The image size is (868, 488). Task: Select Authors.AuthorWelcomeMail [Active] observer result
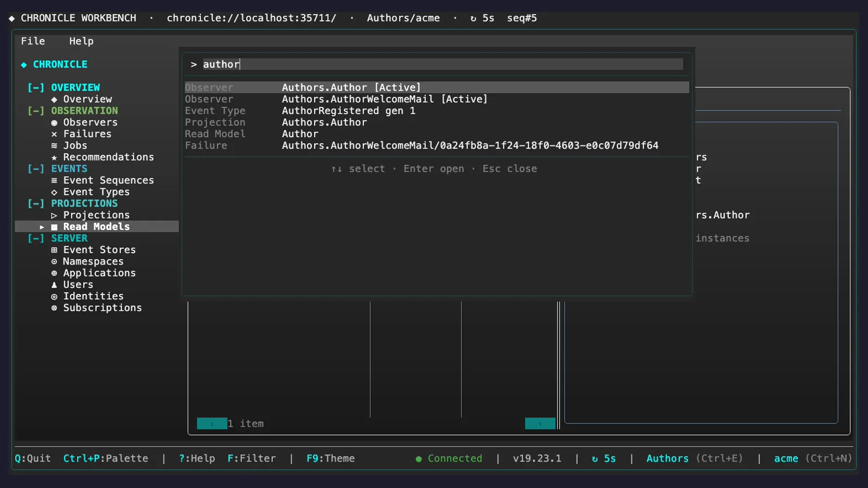[x=437, y=99]
